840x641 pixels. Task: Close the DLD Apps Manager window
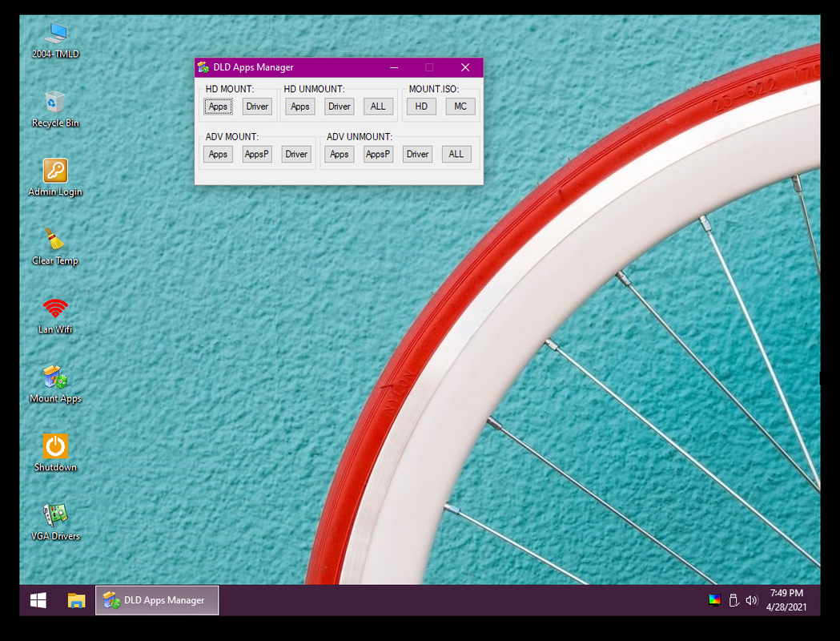coord(465,67)
